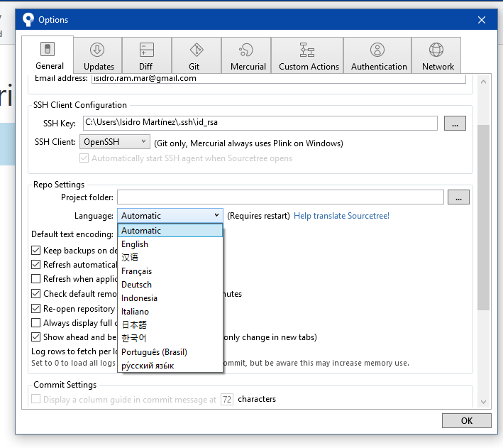This screenshot has width=503, height=448.
Task: Select 汉语 in language list
Action: tap(170, 258)
